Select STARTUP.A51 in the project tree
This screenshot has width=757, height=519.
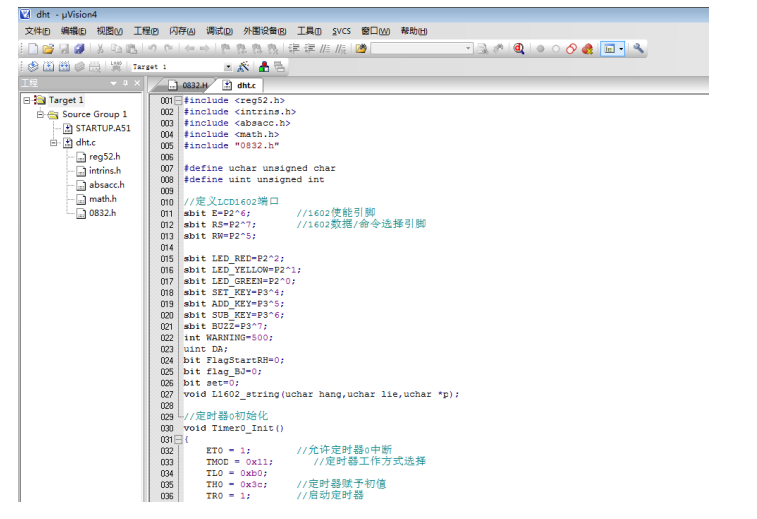(x=103, y=128)
